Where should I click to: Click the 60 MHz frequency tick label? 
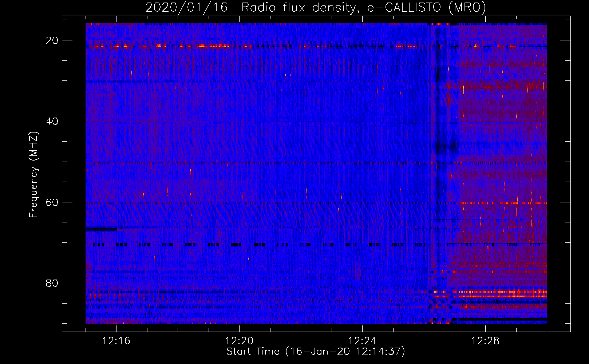[52, 202]
